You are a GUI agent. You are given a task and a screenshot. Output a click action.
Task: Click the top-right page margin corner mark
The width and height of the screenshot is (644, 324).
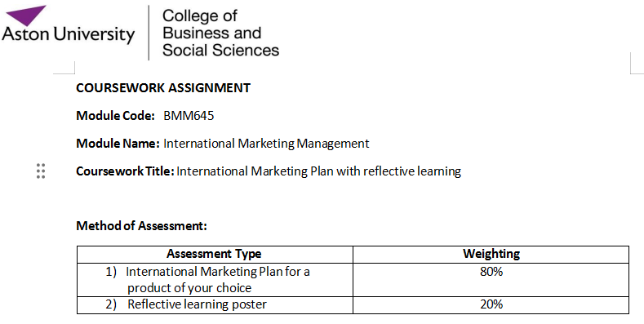click(637, 64)
